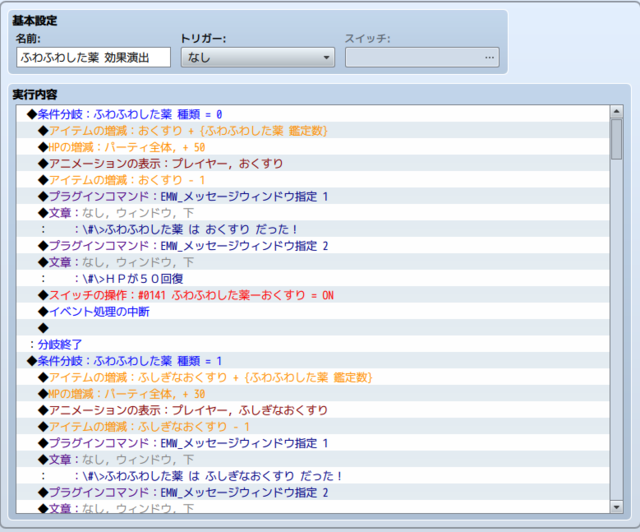Click the scrollbar down arrow in 実行内容

point(616,507)
